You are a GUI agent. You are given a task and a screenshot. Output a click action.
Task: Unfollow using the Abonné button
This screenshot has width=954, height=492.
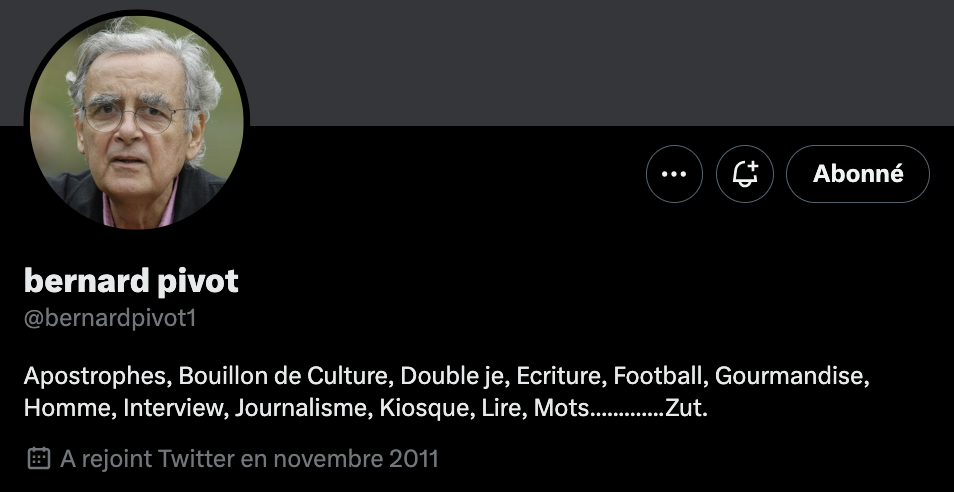point(858,174)
